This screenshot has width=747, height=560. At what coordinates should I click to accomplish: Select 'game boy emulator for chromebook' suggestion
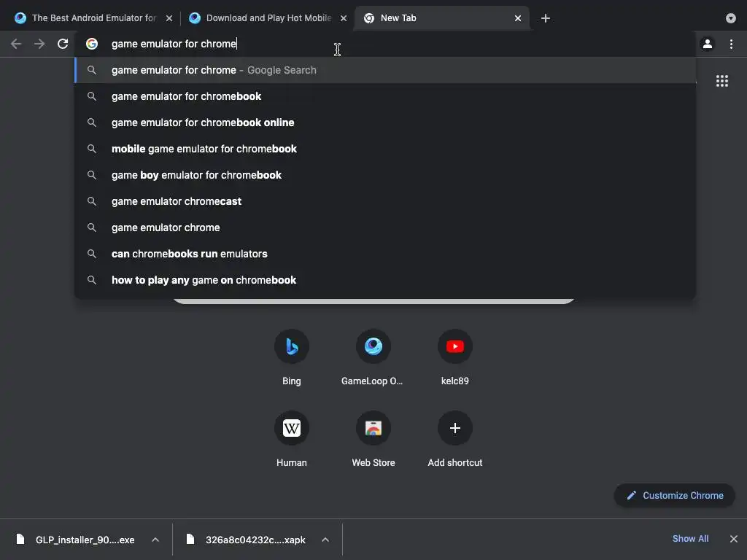pos(385,175)
